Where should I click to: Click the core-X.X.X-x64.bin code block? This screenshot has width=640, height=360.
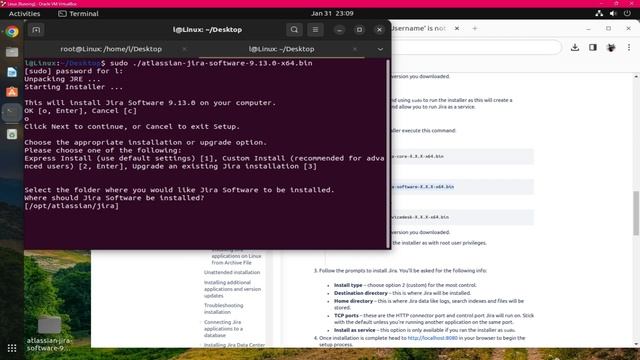click(462, 156)
